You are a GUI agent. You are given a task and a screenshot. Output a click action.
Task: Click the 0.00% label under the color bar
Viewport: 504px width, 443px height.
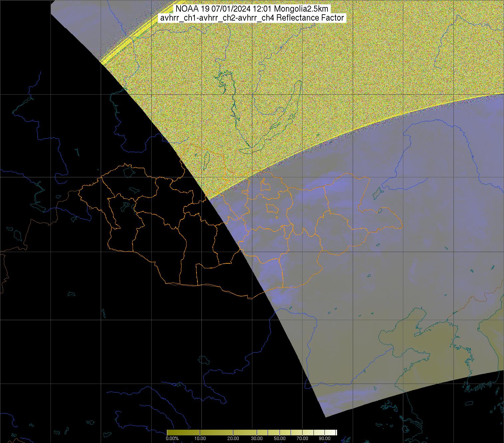click(172, 439)
